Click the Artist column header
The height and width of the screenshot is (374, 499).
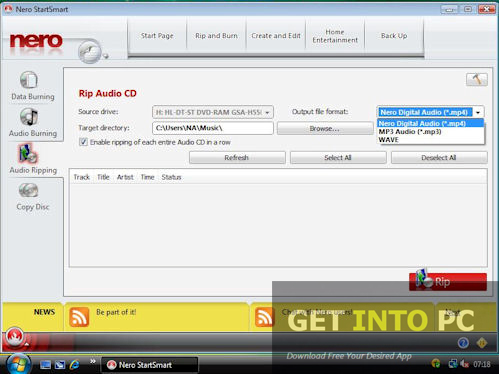[x=125, y=177]
